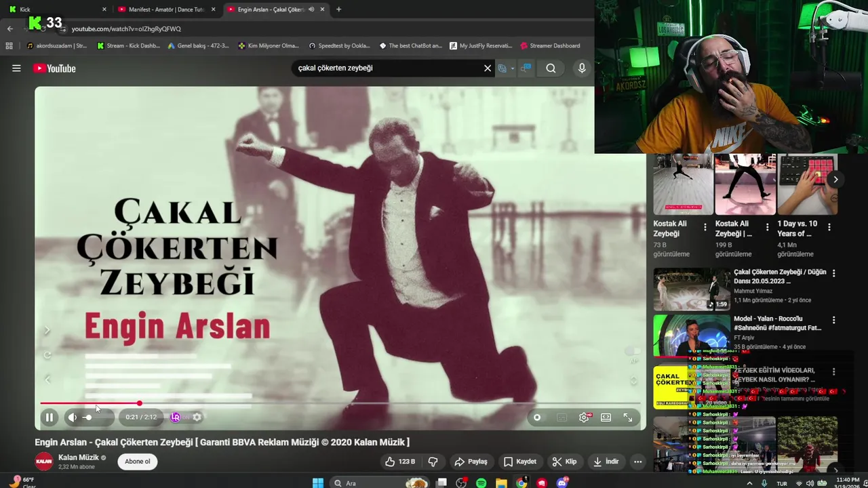Open Kim Milyoner Olmak bookmark

(268, 46)
